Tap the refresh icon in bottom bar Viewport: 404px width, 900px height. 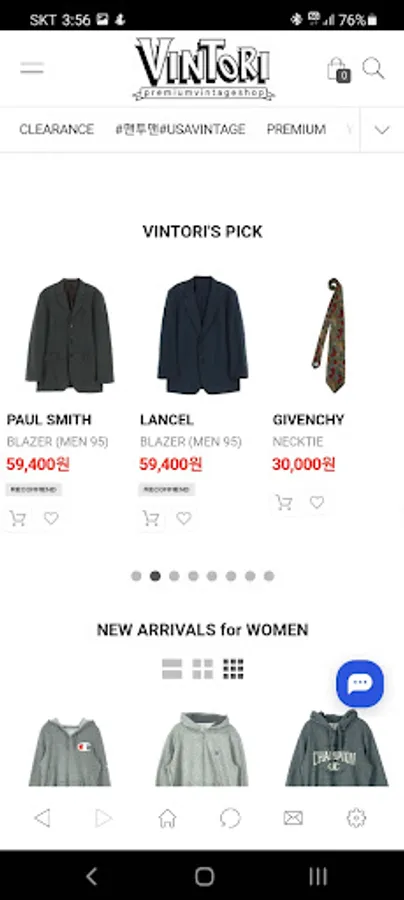tap(230, 818)
